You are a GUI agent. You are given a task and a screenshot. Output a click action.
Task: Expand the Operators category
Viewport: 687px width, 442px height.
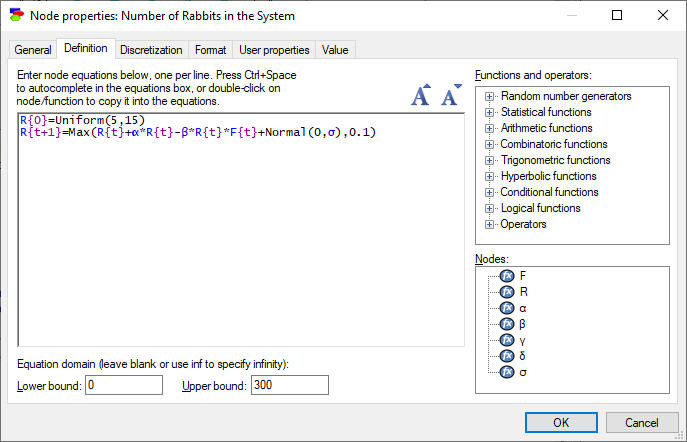[x=489, y=224]
